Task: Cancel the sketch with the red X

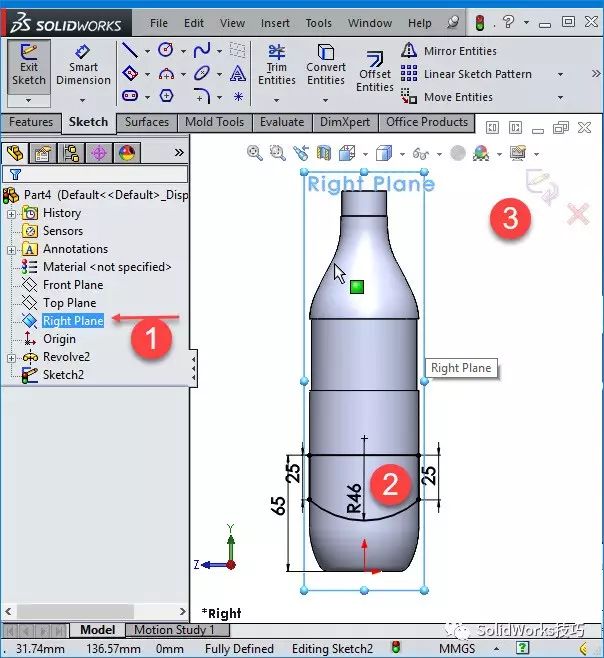Action: [x=578, y=214]
